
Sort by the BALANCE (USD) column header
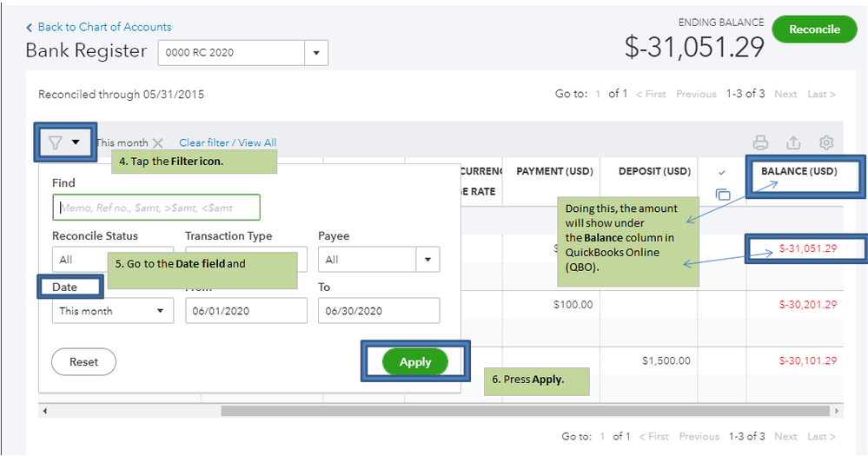(798, 171)
